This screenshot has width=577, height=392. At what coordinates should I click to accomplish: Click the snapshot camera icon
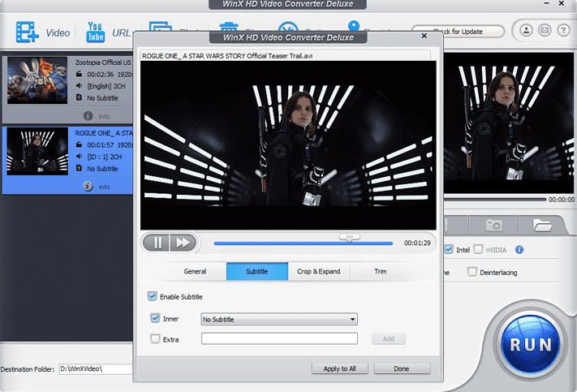[493, 225]
